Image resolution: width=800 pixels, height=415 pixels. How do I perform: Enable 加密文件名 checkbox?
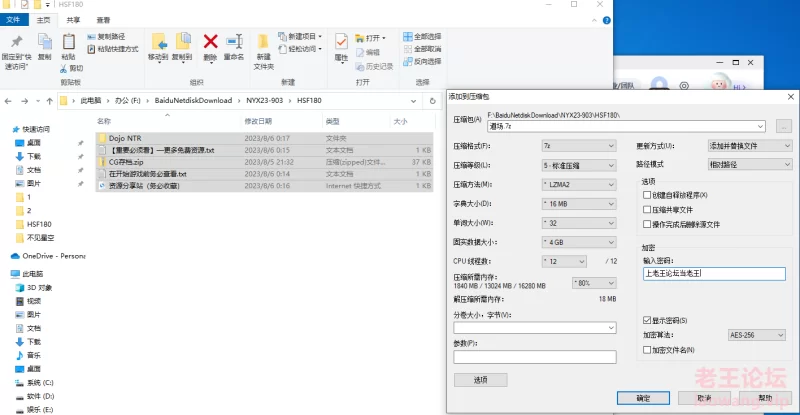point(647,350)
